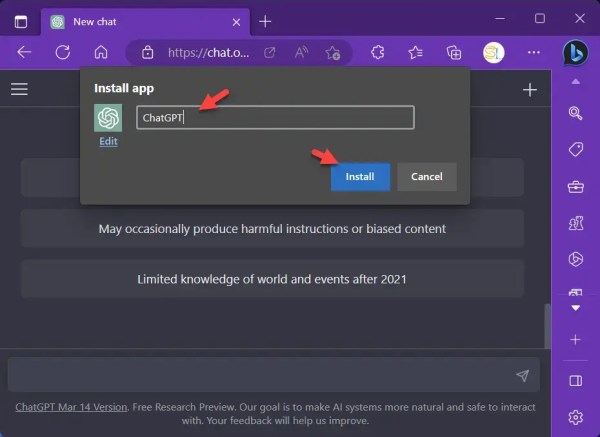Image resolution: width=600 pixels, height=437 pixels.
Task: Click the harmful instructions limitation card
Action: [x=272, y=228]
